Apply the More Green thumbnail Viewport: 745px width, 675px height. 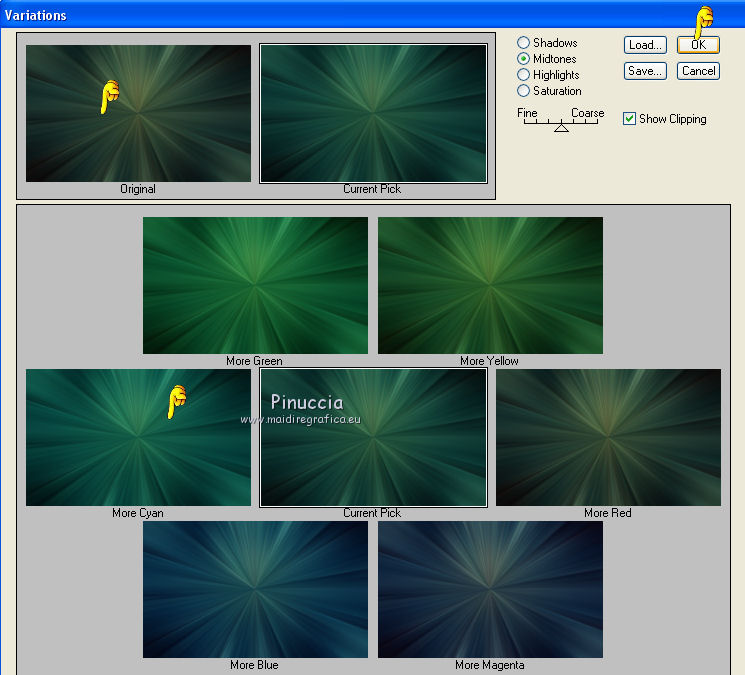tap(255, 285)
